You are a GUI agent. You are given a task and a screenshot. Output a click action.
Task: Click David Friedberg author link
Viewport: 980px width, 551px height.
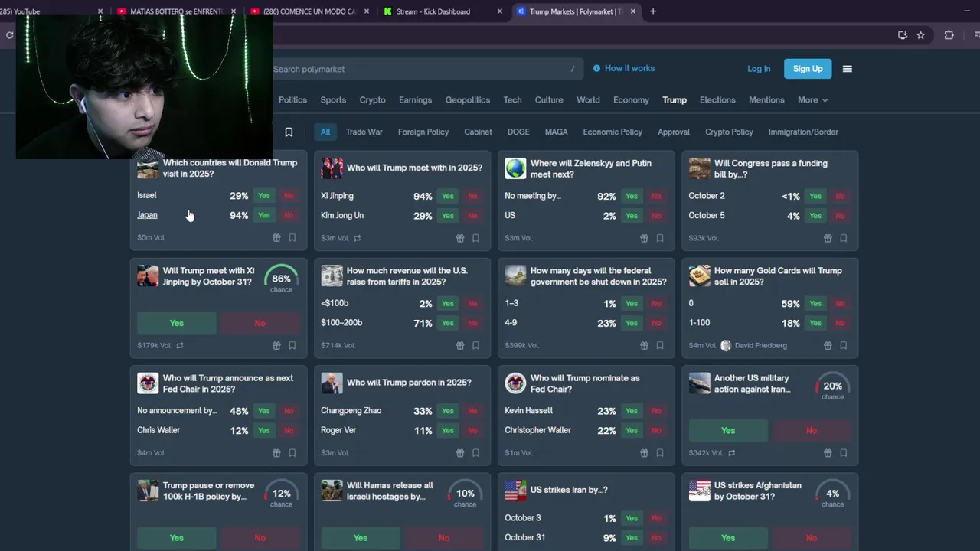click(x=760, y=346)
